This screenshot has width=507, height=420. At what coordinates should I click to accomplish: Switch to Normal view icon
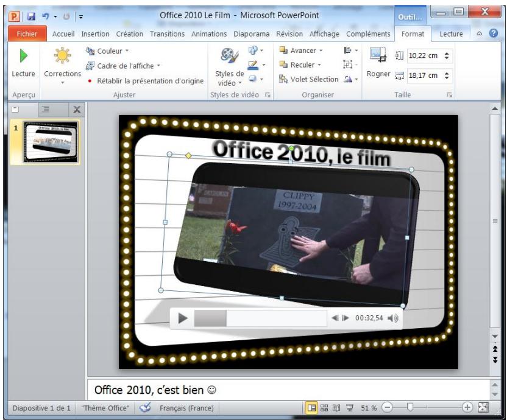(x=311, y=408)
